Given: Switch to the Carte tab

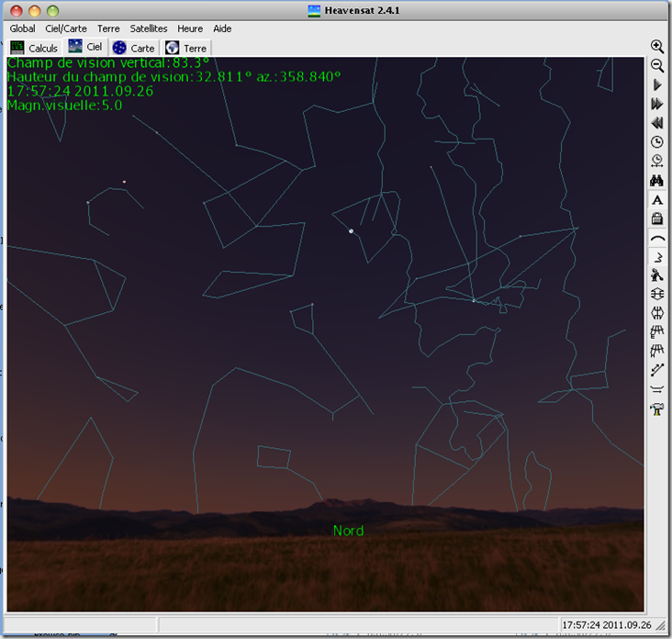Looking at the screenshot, I should (133, 48).
